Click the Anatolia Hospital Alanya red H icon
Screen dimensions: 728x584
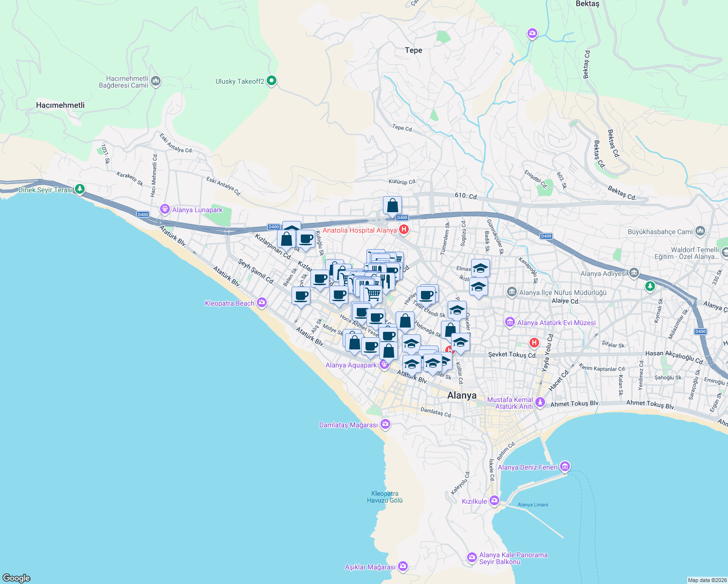pyautogui.click(x=403, y=230)
